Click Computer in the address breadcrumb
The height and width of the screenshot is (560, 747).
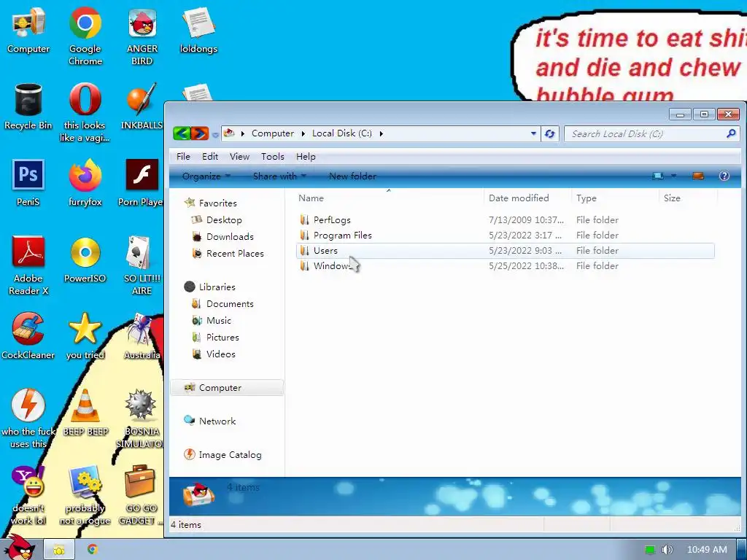pos(273,134)
